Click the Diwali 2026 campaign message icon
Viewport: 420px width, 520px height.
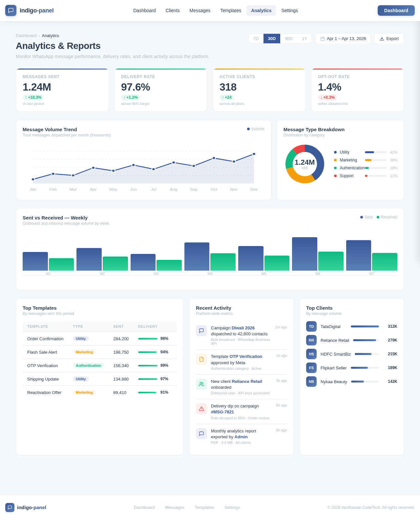[201, 331]
